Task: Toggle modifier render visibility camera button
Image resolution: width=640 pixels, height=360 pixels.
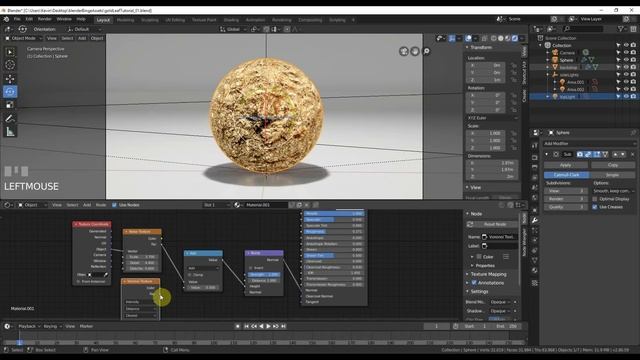Action: 580,154
